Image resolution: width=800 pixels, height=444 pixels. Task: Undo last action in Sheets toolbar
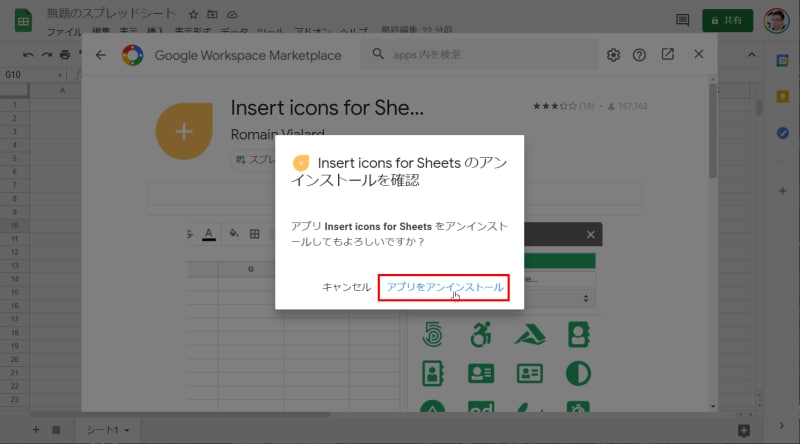tap(28, 55)
